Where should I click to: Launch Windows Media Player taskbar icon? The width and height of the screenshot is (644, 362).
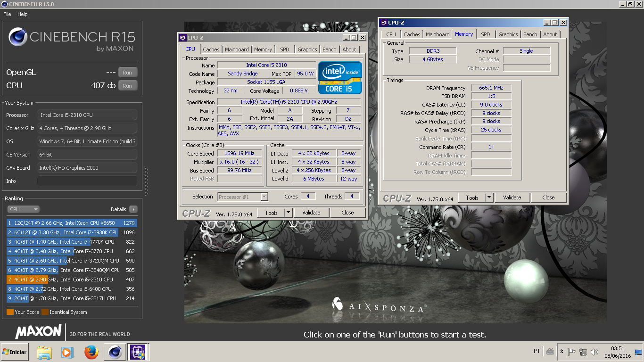point(67,352)
